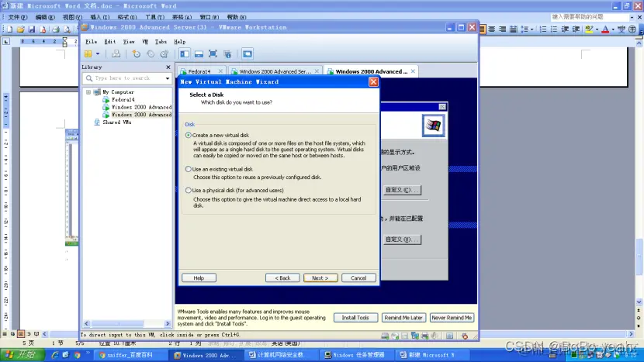Click the send Ctrl+Alt+Del toolbar icon

[x=116, y=53]
